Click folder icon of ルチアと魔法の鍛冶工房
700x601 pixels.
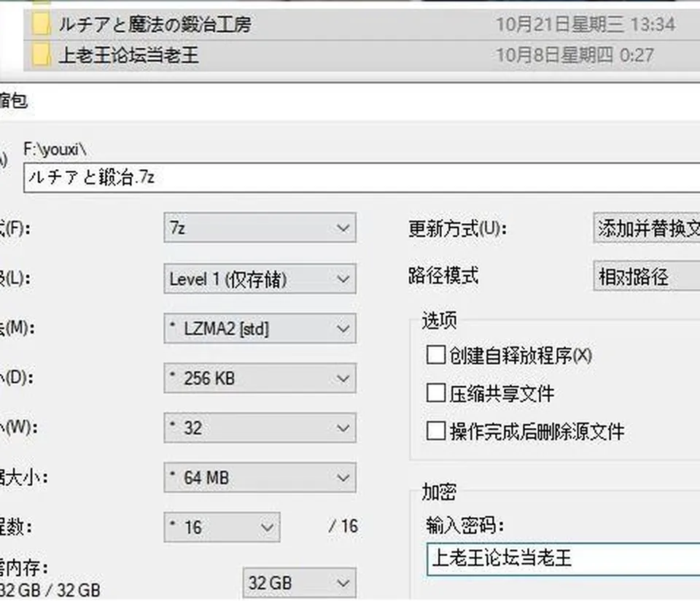coord(41,24)
